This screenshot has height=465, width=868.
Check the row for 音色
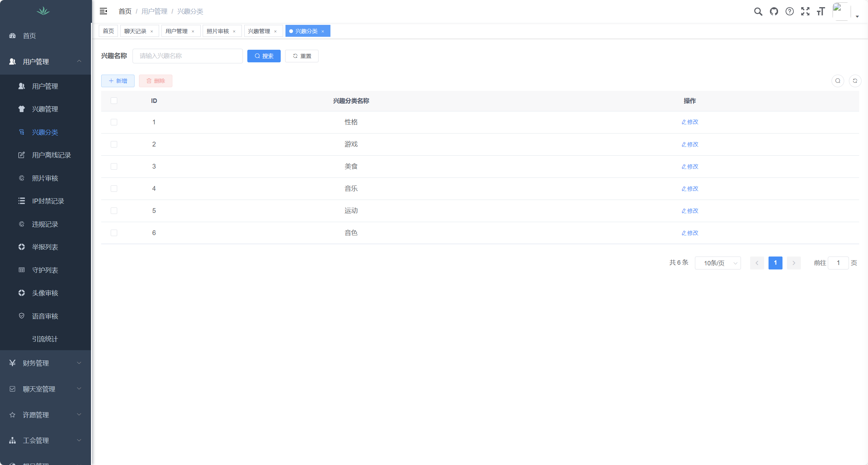(114, 233)
